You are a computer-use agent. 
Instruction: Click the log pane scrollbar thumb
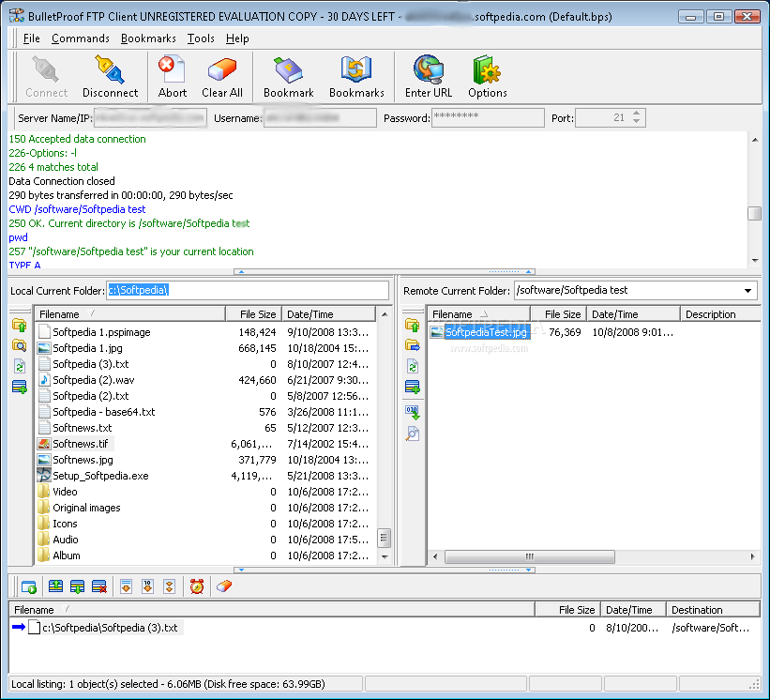754,213
